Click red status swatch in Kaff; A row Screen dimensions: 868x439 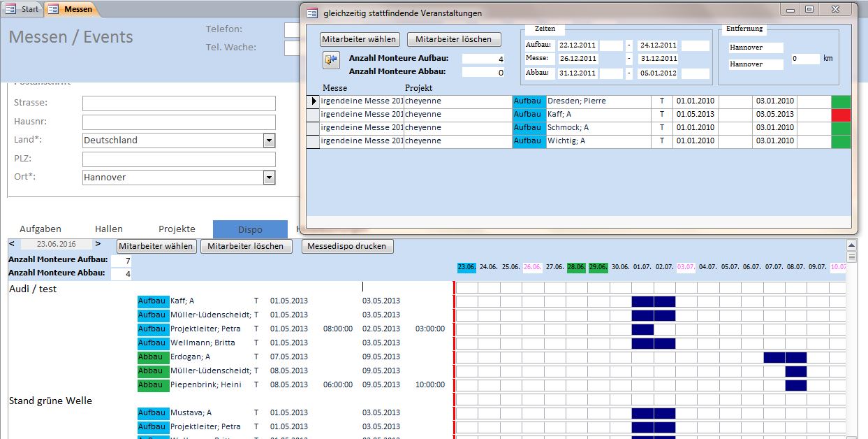click(x=841, y=115)
